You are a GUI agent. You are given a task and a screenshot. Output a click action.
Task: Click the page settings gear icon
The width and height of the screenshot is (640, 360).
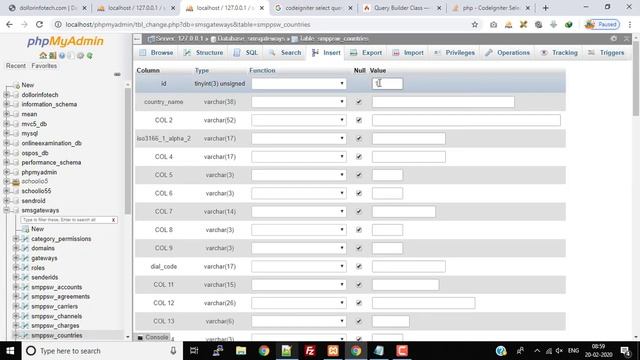613,38
